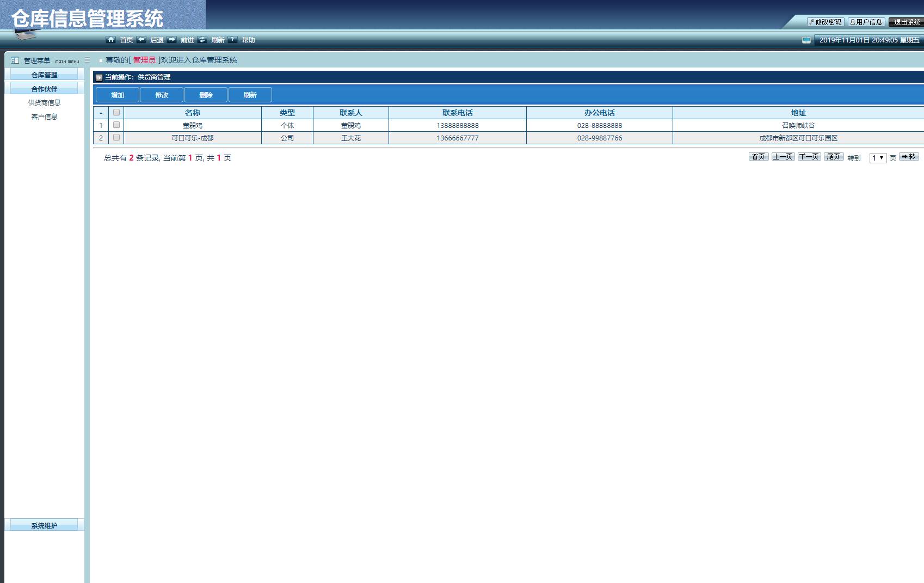
Task: Click office phone 028-88888888
Action: (600, 126)
